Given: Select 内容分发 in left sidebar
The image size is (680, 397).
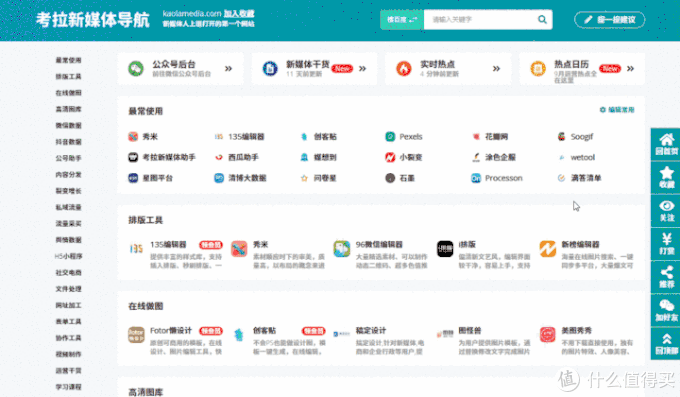Looking at the screenshot, I should (x=69, y=174).
